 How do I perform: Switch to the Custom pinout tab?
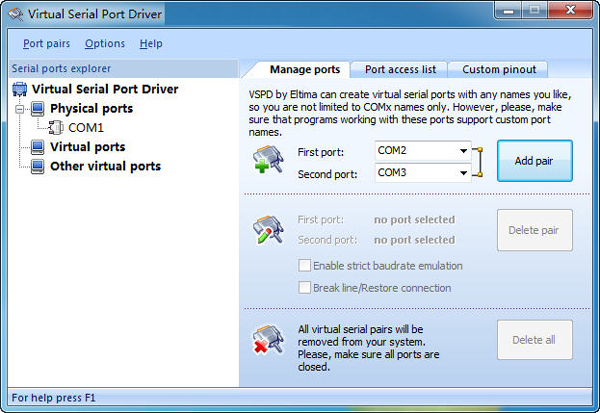[499, 69]
